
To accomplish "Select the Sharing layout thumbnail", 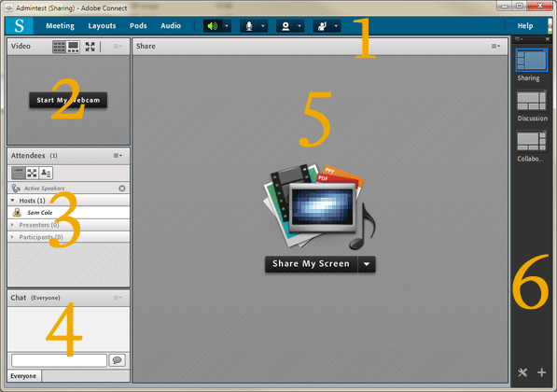I will click(532, 61).
